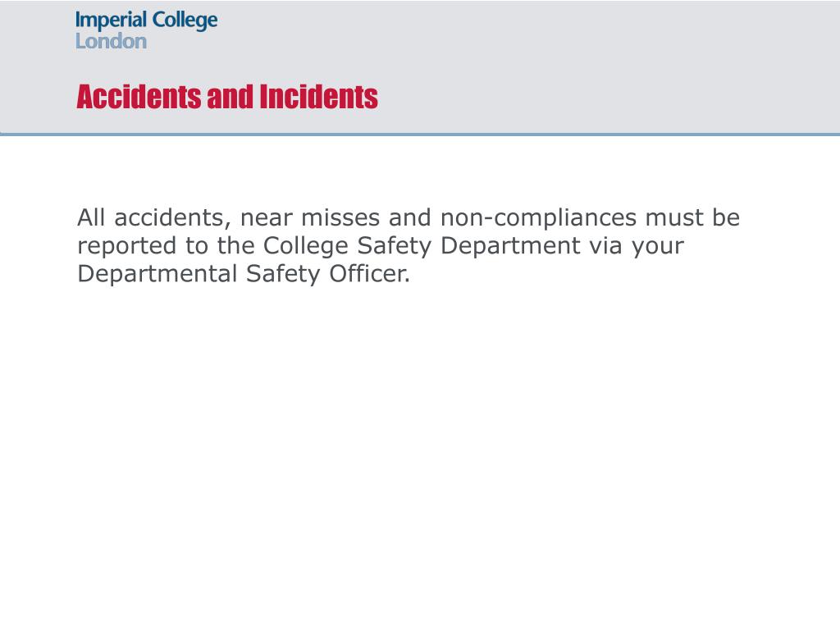Click the word "and" in the red heading
Viewport: 840px width, 630px height.
click(231, 97)
